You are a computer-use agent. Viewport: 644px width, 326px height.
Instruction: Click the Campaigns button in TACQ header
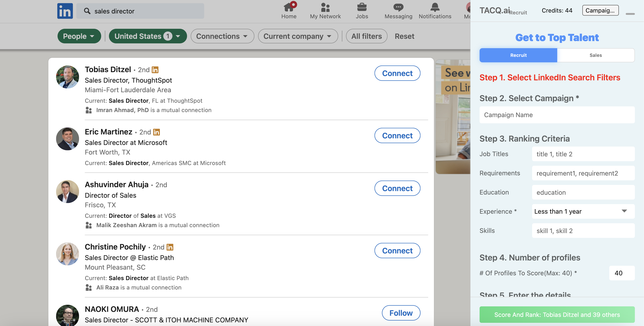point(600,11)
